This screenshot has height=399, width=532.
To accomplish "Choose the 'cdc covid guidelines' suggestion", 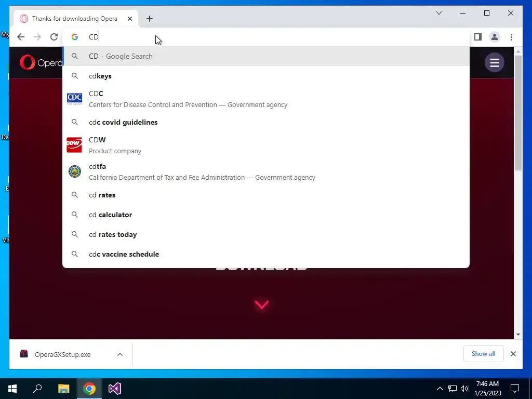I will point(266,122).
